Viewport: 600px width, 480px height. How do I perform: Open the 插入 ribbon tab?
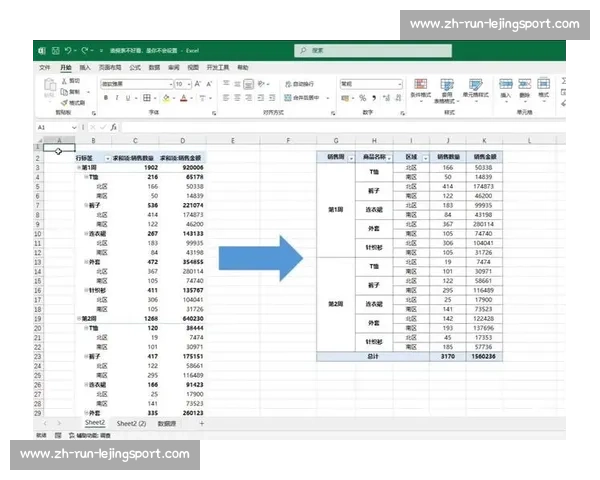point(86,67)
